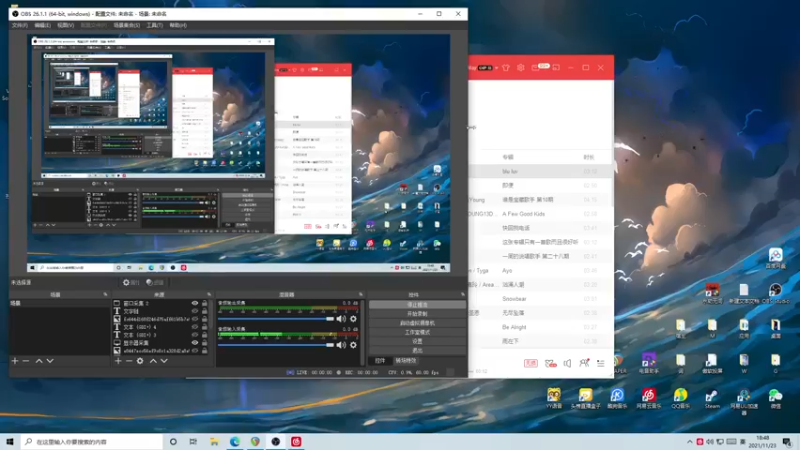
Task: Move source down in sources list
Action: pos(164,361)
